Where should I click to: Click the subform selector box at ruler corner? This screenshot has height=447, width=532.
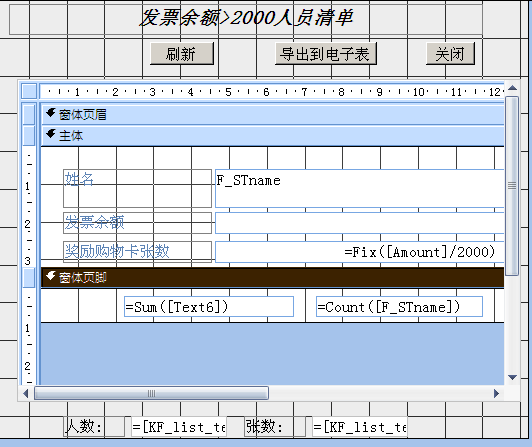29,91
